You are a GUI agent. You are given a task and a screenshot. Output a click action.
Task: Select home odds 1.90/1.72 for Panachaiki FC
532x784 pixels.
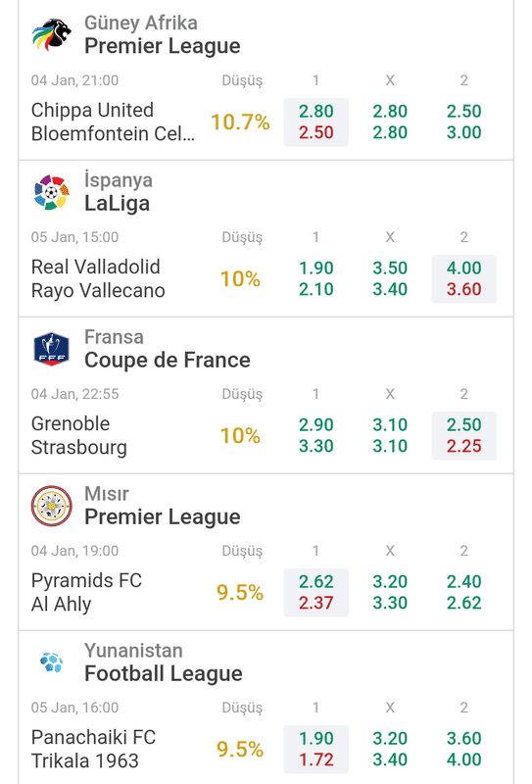316,749
